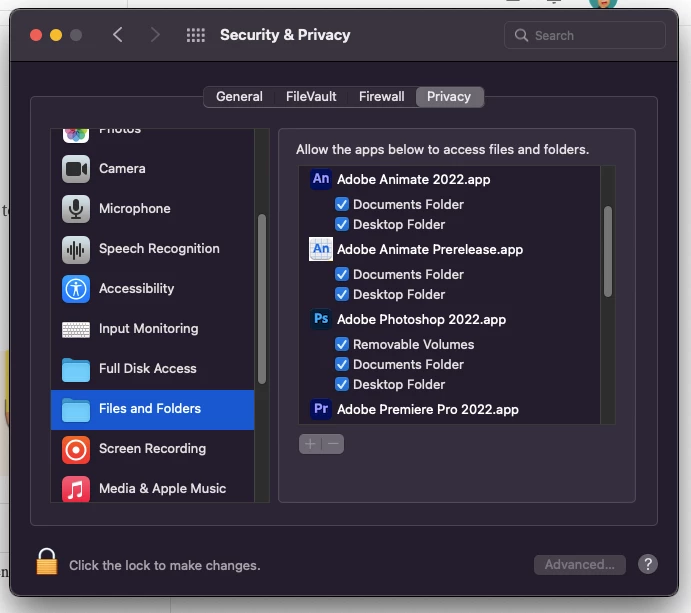691x613 pixels.
Task: Click the 'Click the lock to make changes.' text
Action: click(165, 565)
